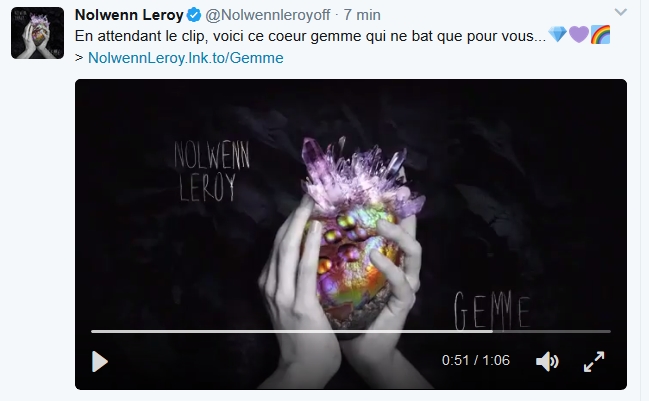
Task: Mute the video volume speaker icon
Action: point(547,362)
